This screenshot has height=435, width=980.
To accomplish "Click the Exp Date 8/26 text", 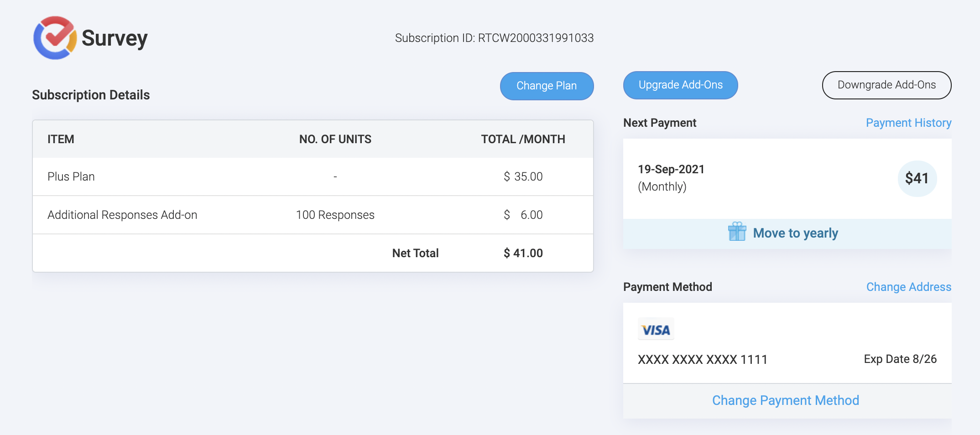I will coord(900,359).
